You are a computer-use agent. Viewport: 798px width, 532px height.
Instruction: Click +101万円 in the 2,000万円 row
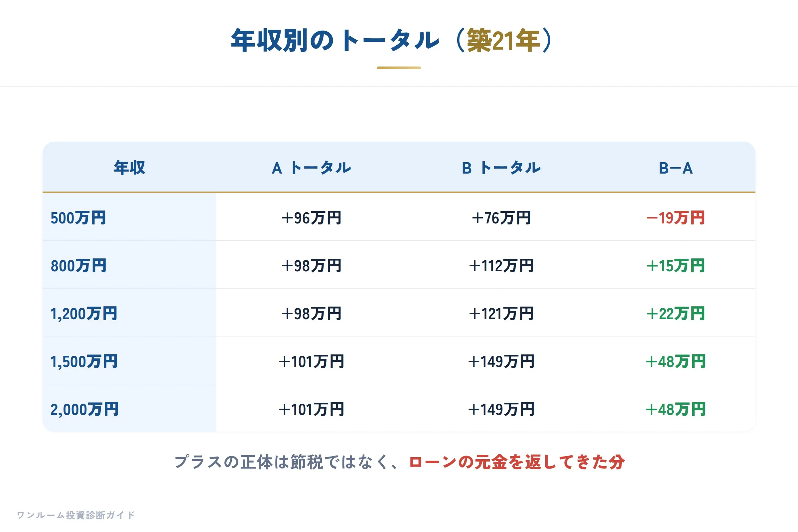click(312, 409)
